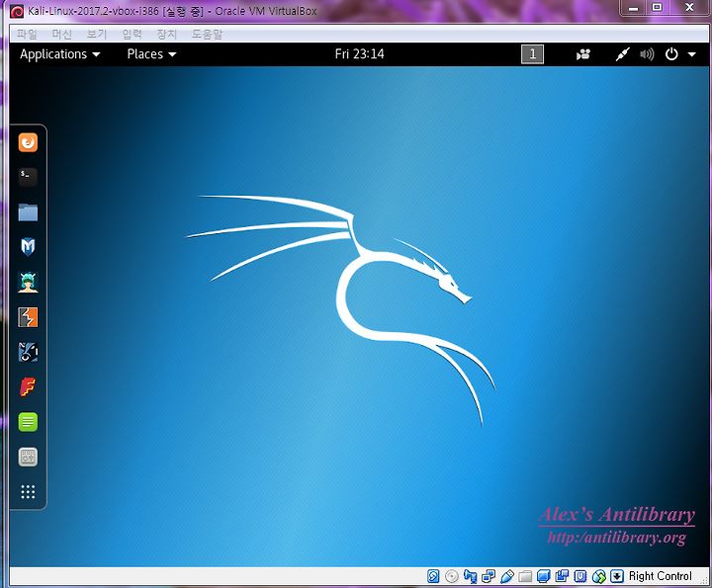Viewport: 712px width, 588px height.
Task: Open the 머신 (Machine) menu
Action: coord(61,34)
